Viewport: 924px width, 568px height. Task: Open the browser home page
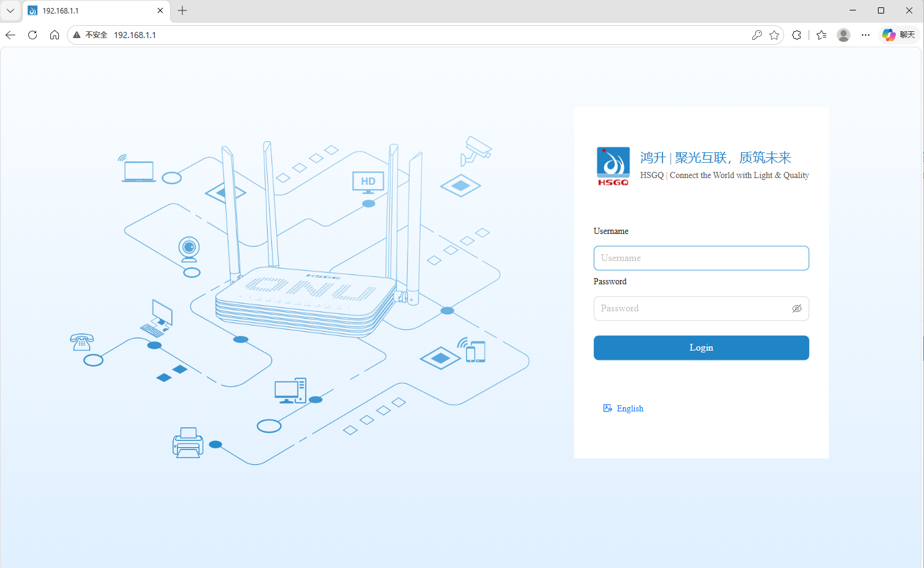[x=55, y=35]
